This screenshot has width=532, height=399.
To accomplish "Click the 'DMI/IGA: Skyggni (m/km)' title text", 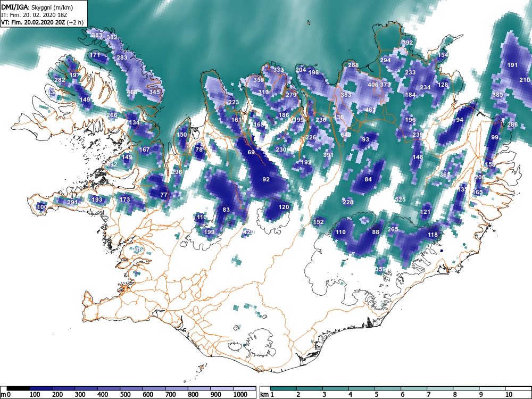I will [x=37, y=7].
